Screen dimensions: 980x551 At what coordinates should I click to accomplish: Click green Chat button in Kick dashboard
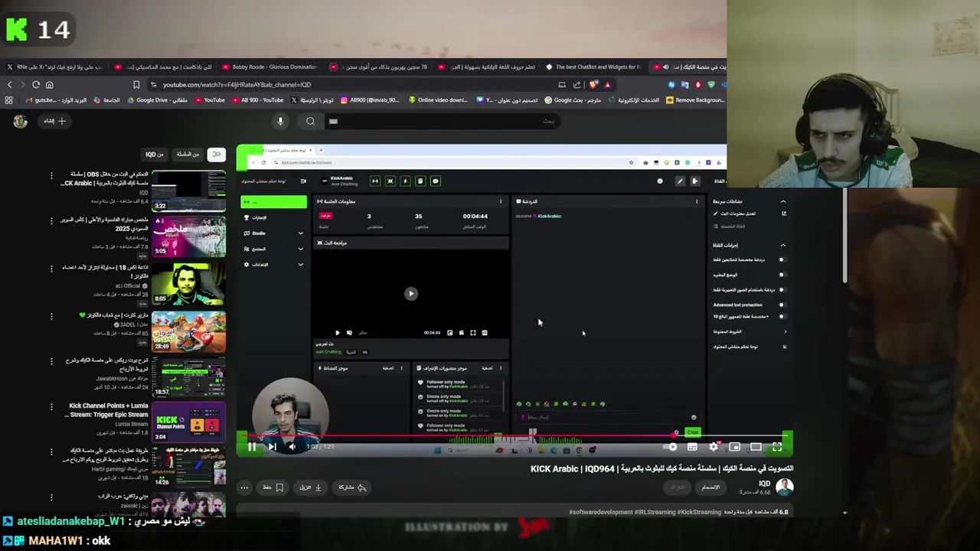tap(692, 432)
